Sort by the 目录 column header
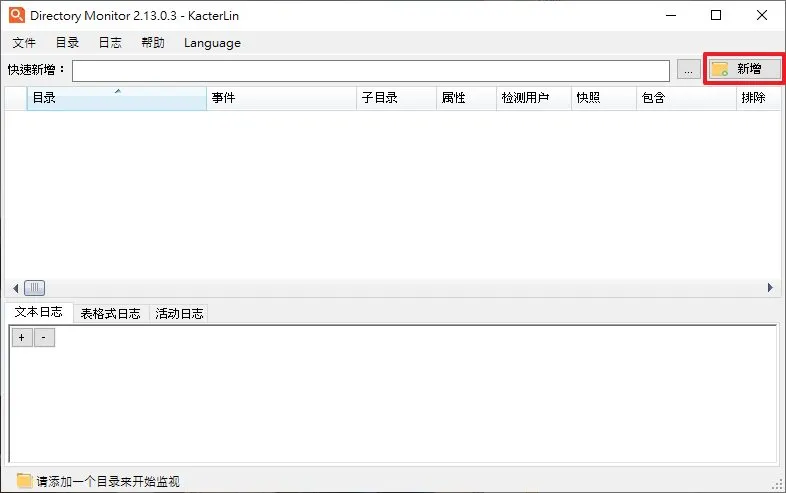 tap(116, 98)
